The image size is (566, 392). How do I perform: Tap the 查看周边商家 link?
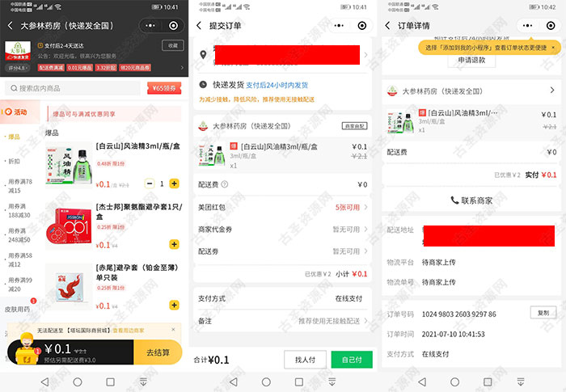pos(129,331)
